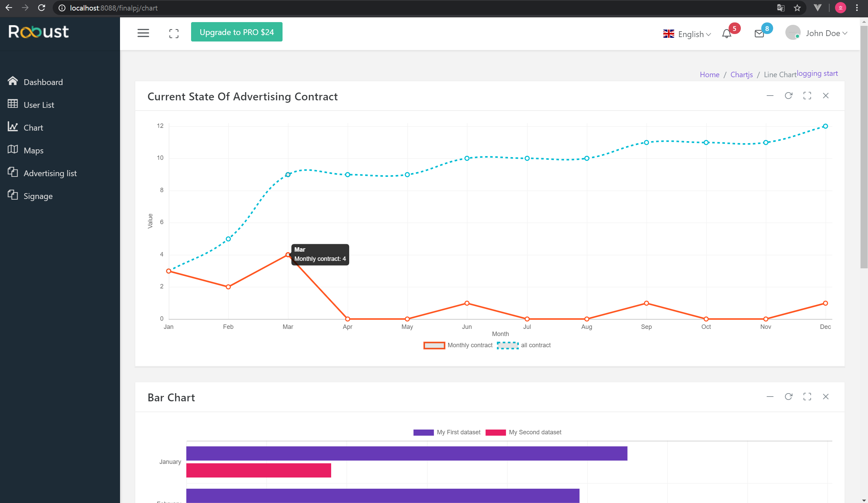Reload the Bar Chart card
The height and width of the screenshot is (503, 868).
click(x=788, y=397)
